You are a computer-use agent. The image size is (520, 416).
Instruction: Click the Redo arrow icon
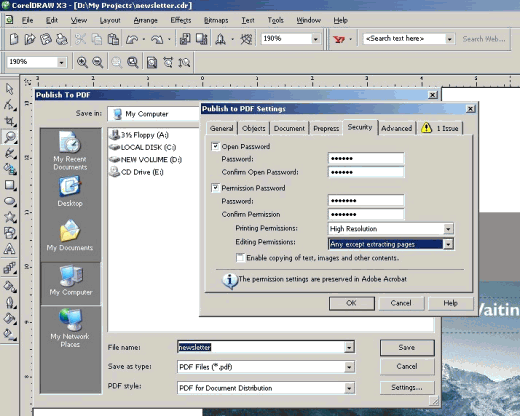157,39
